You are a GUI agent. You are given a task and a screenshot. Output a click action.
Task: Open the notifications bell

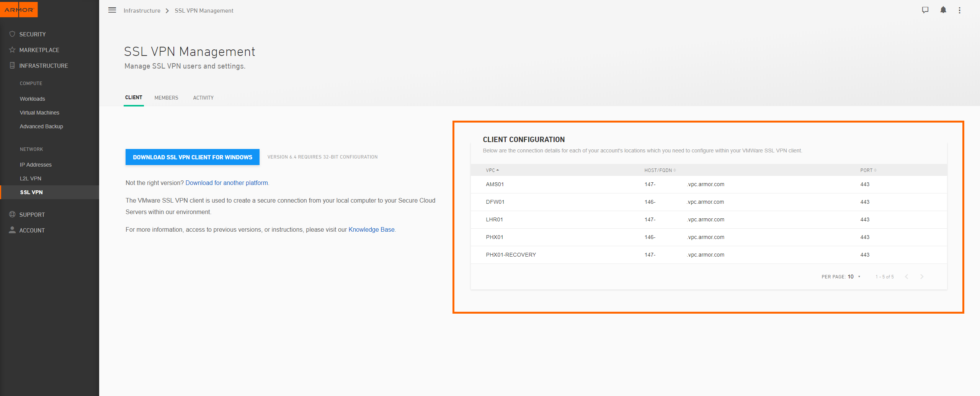click(x=943, y=10)
